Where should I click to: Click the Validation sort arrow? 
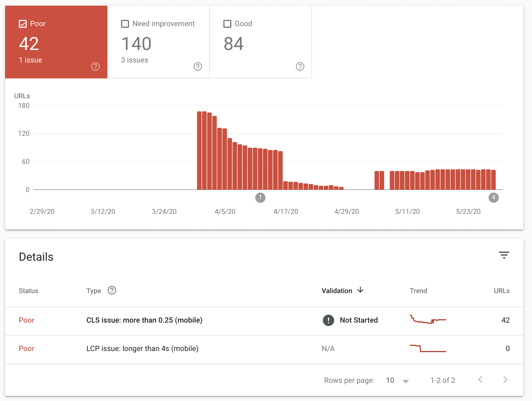(360, 291)
